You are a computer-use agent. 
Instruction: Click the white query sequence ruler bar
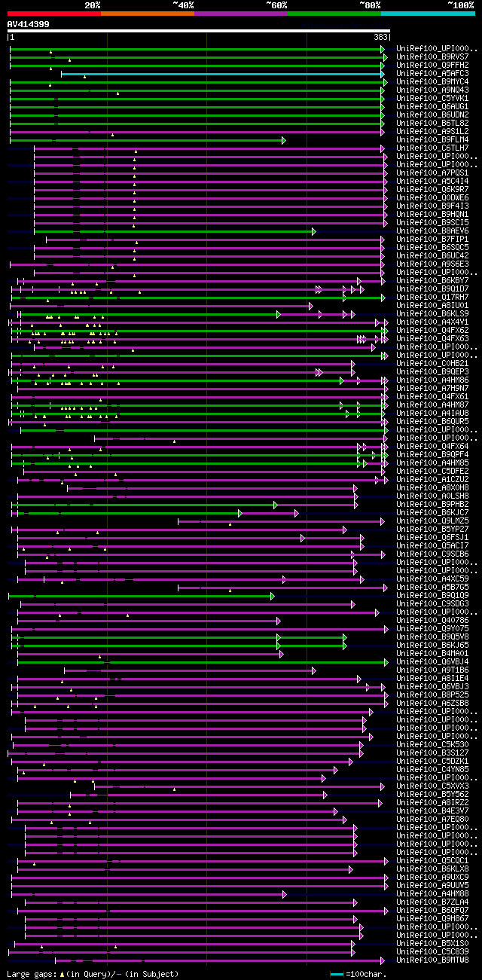(x=199, y=31)
